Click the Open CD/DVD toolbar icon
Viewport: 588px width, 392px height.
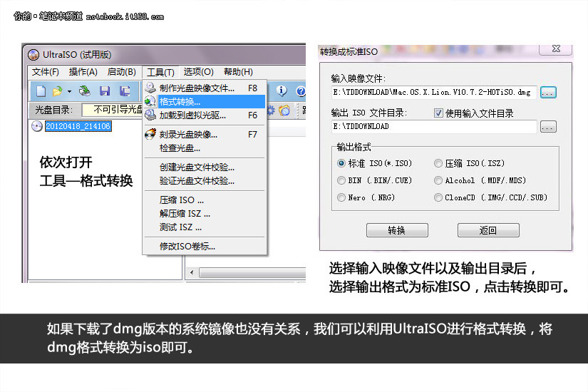pos(85,91)
